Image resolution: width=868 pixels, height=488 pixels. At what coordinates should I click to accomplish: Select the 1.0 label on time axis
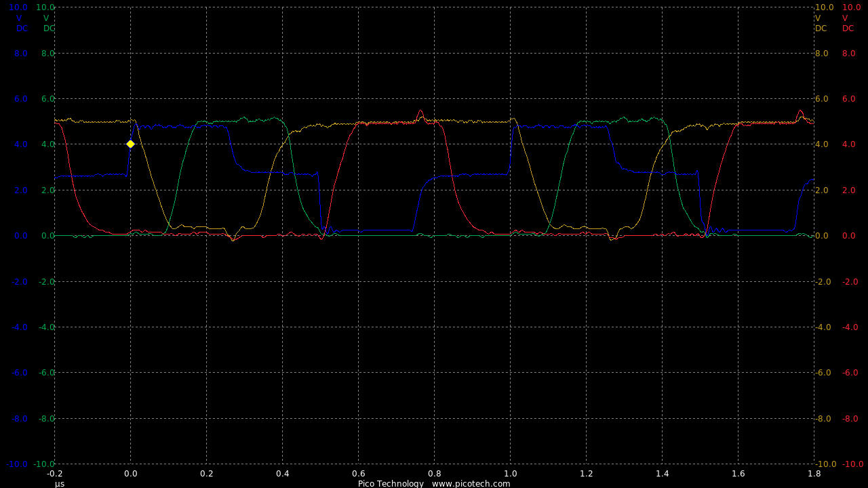[511, 474]
